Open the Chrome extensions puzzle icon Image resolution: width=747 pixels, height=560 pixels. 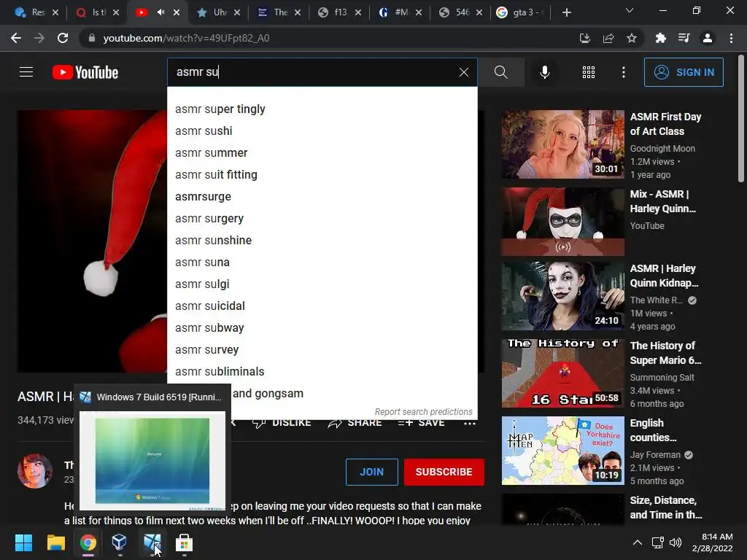pyautogui.click(x=660, y=38)
